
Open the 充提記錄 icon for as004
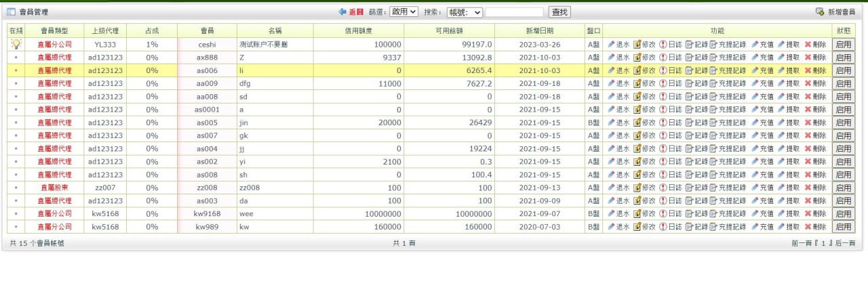coord(713,148)
